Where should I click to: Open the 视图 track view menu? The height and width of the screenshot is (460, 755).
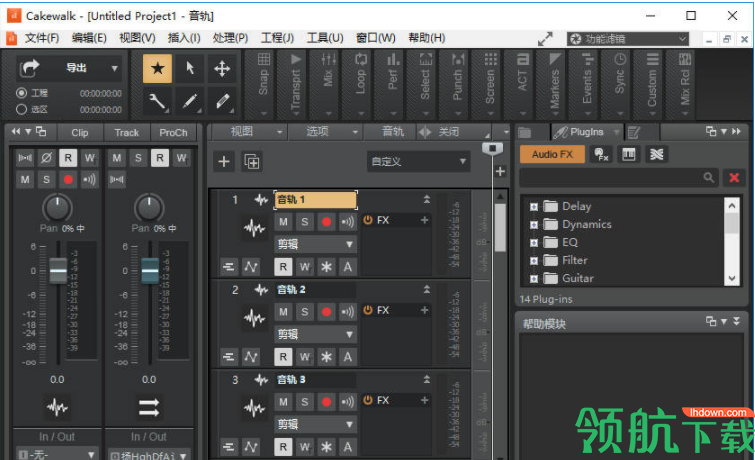pyautogui.click(x=249, y=131)
